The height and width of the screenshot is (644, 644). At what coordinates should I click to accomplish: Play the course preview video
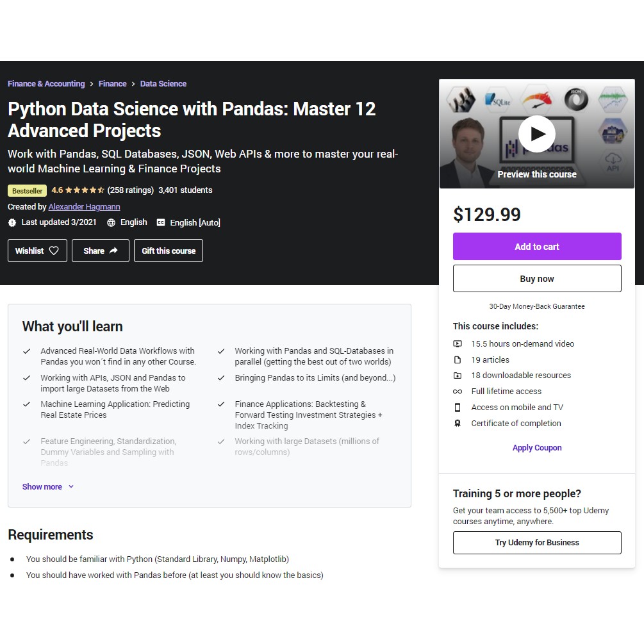[x=536, y=134]
